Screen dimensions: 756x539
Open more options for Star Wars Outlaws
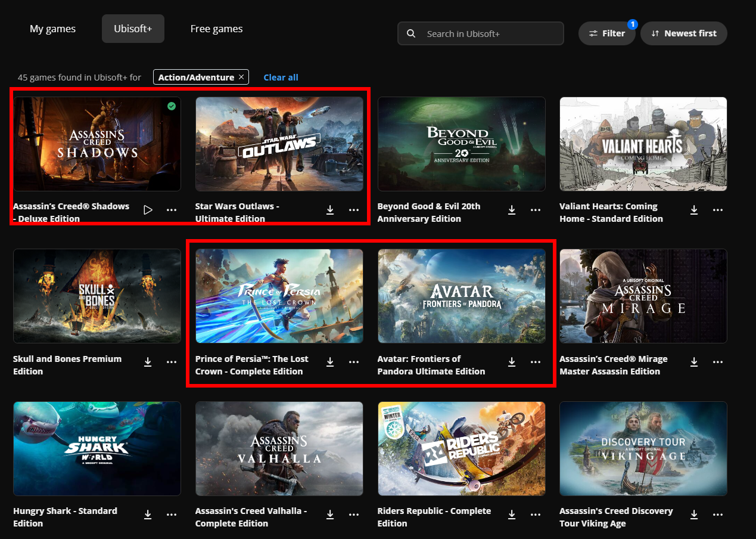354,210
